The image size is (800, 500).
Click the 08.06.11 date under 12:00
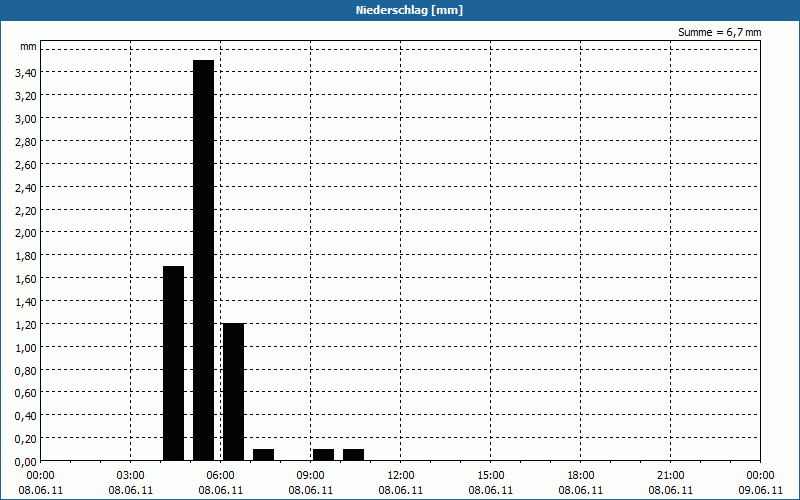tap(401, 490)
